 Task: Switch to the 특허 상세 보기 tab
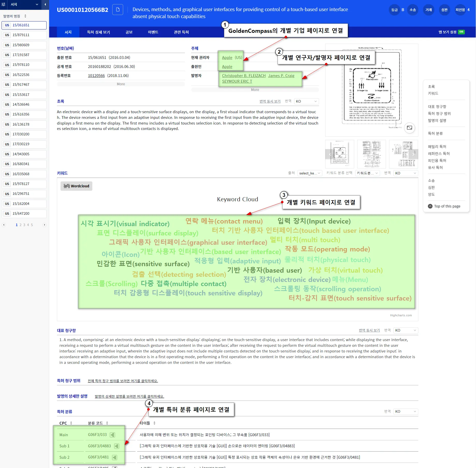coord(99,32)
